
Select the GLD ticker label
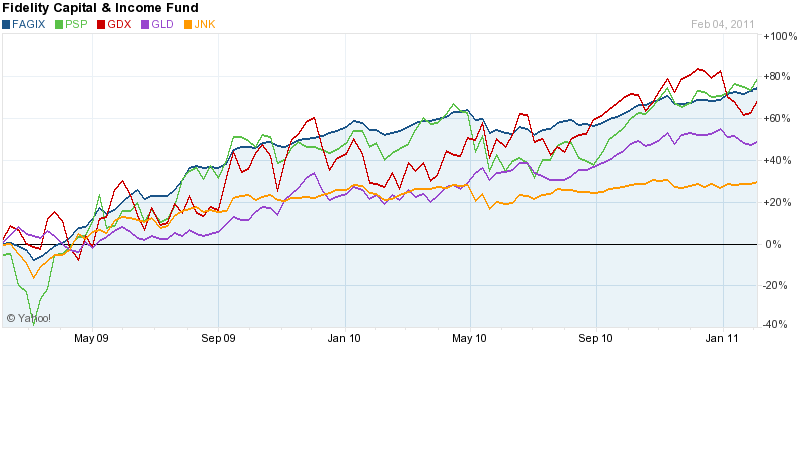[x=163, y=24]
